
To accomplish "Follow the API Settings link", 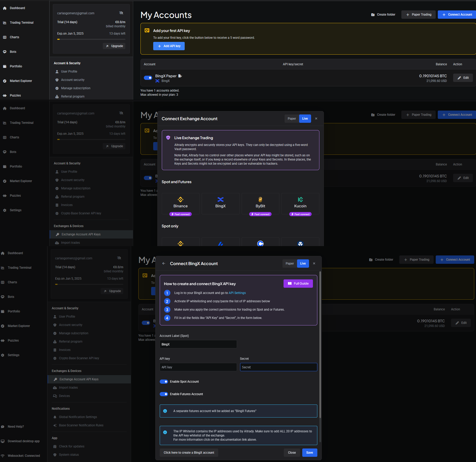I will click(237, 293).
